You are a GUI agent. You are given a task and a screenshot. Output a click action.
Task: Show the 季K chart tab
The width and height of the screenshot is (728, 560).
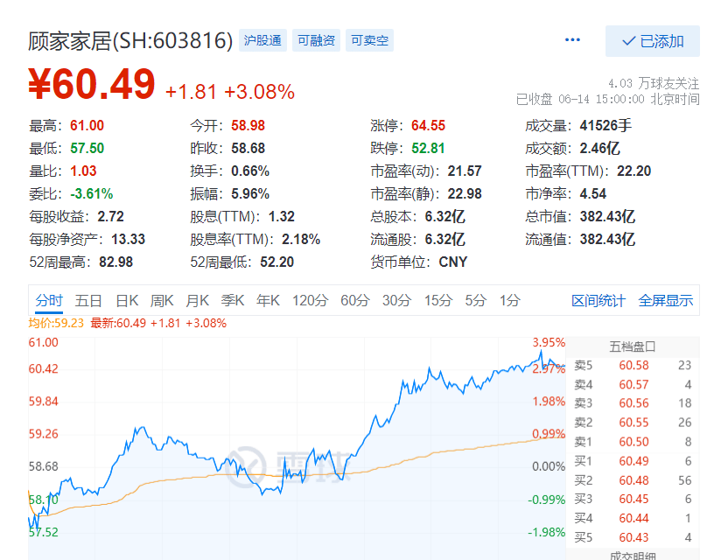(233, 301)
